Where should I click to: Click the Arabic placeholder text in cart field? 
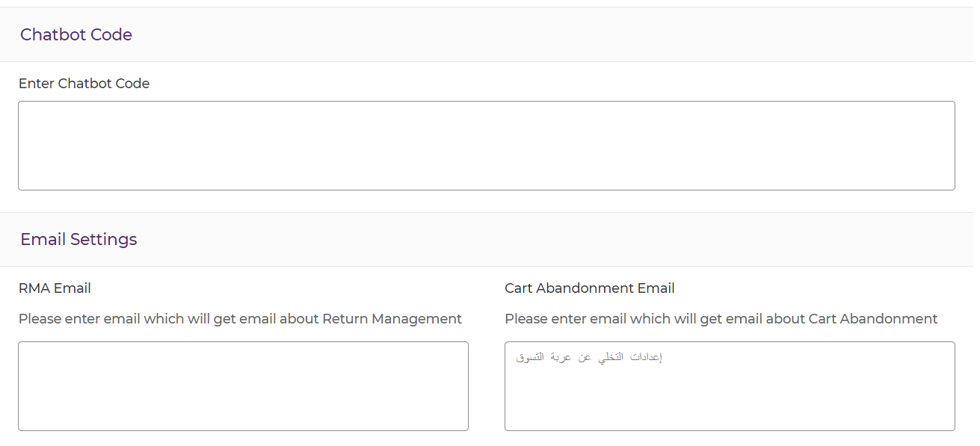click(x=590, y=357)
